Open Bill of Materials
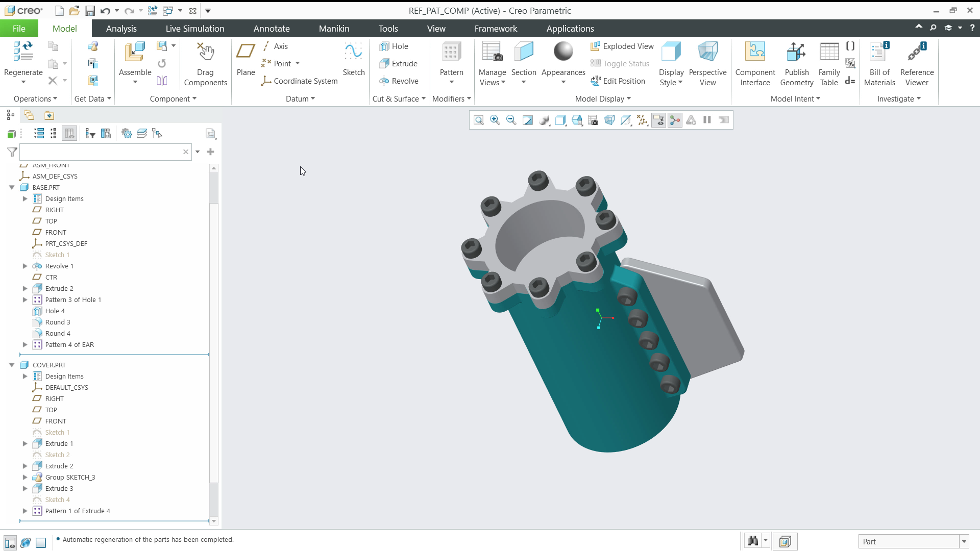 tap(879, 64)
